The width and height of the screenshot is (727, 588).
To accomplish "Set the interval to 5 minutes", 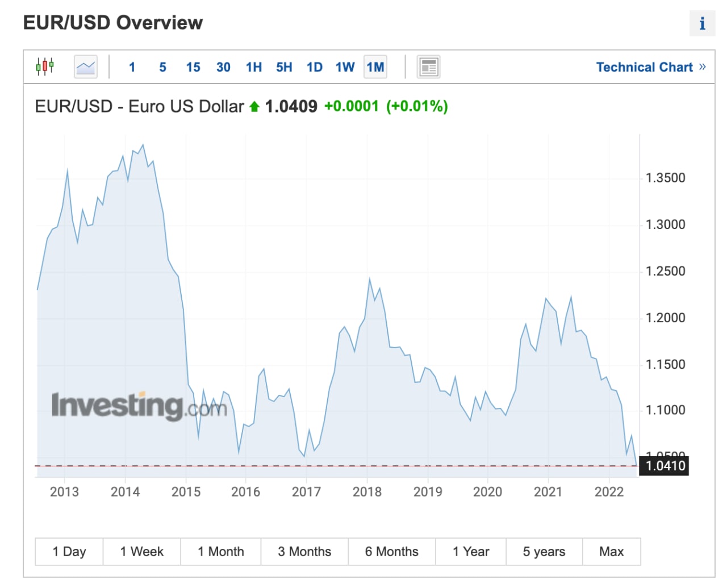I will point(162,67).
